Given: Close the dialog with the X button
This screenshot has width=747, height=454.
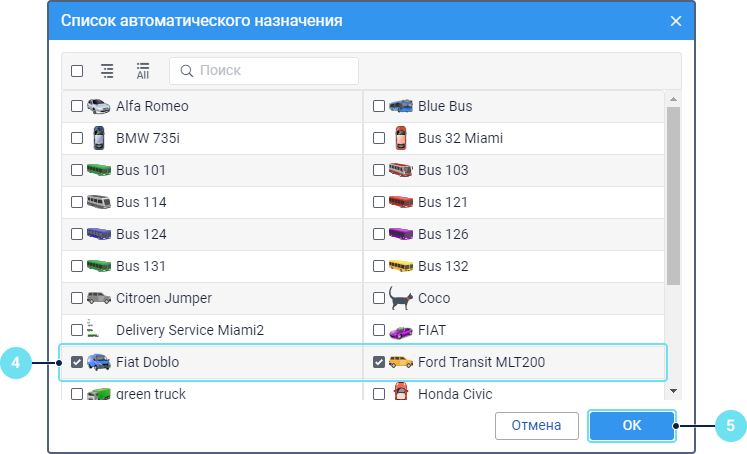Looking at the screenshot, I should 676,21.
